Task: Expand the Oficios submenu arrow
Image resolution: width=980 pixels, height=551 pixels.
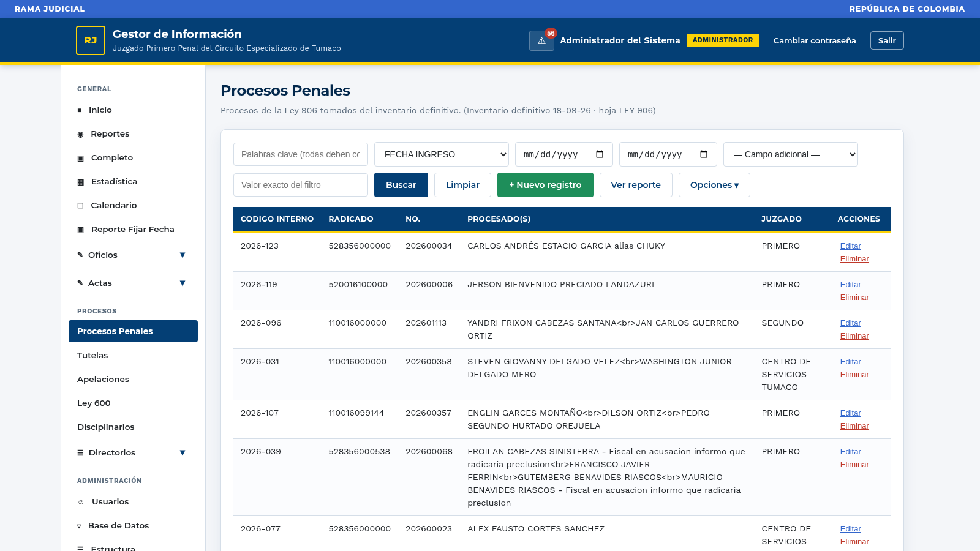Action: pyautogui.click(x=183, y=255)
